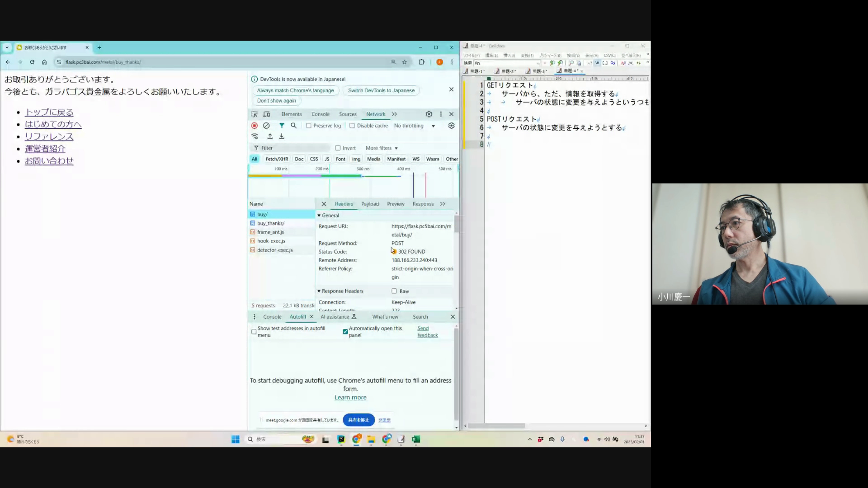The image size is (868, 488).
Task: Open the Elements panel tab
Action: click(291, 114)
